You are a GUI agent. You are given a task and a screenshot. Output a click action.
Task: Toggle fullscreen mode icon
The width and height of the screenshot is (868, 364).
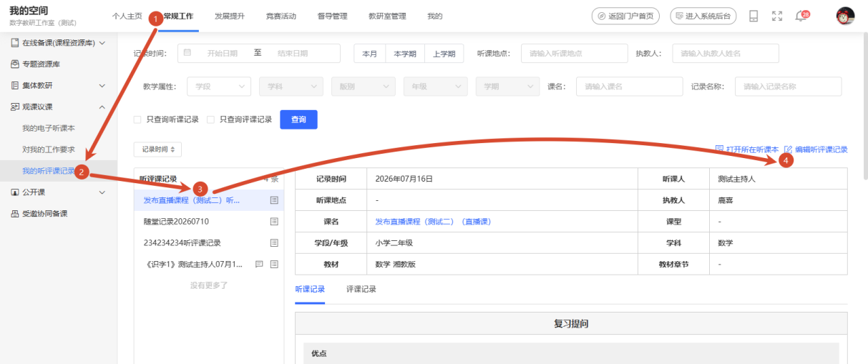[x=777, y=16]
